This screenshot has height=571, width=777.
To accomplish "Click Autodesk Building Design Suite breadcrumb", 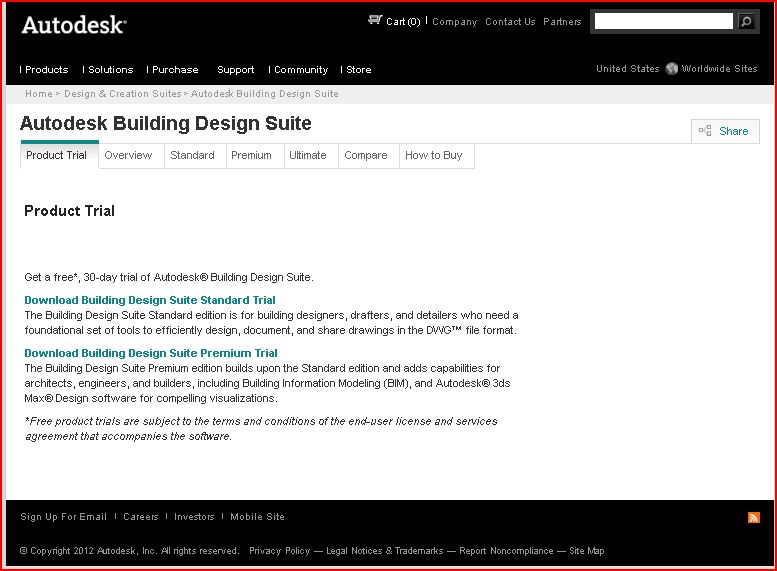I will pyautogui.click(x=265, y=94).
